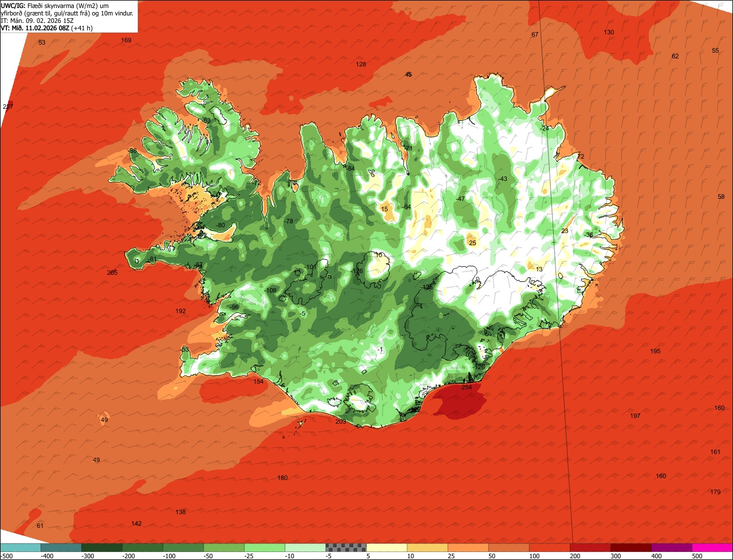Click the map value -43 in northeast Iceland
Viewport: 733px width, 560px height.
[502, 179]
